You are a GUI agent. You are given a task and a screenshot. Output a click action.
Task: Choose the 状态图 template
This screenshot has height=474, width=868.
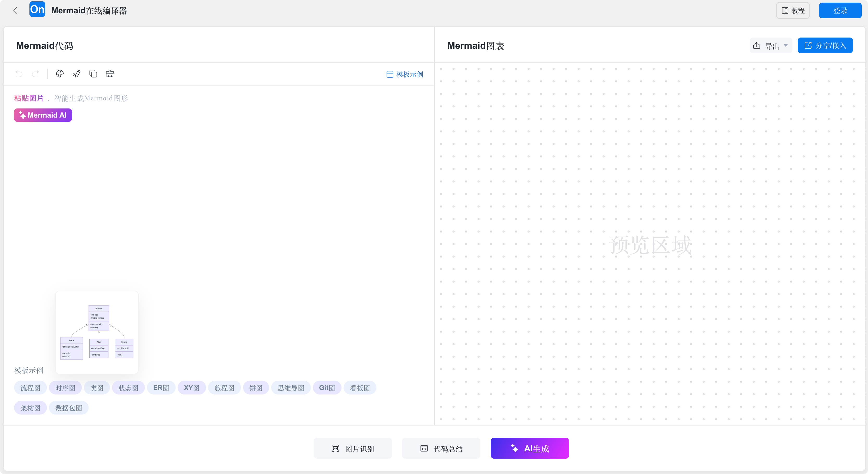pyautogui.click(x=128, y=388)
